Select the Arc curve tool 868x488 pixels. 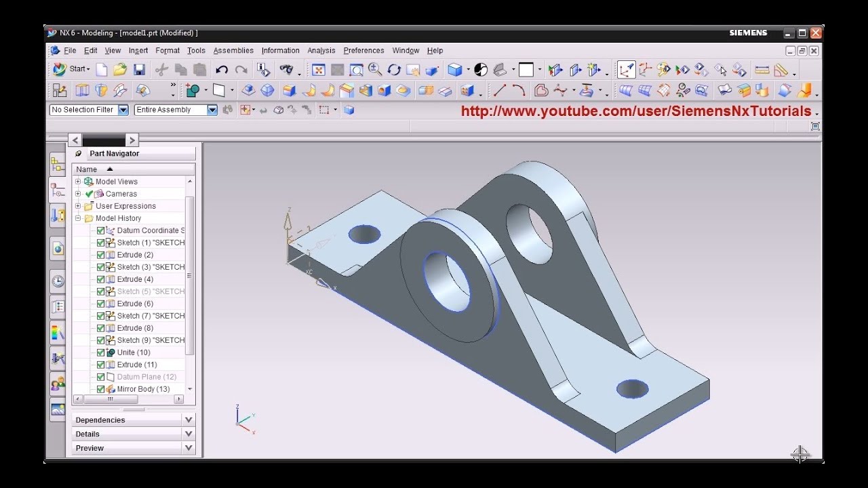coord(519,90)
